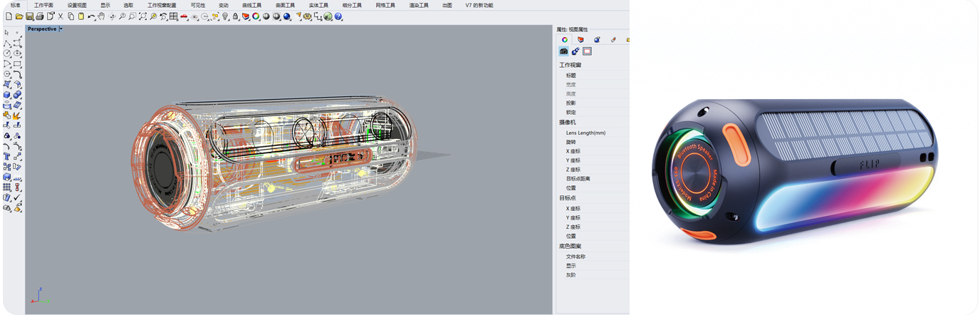The height and width of the screenshot is (315, 980).
Task: Click the Text tool in left sidebar
Action: [x=7, y=156]
